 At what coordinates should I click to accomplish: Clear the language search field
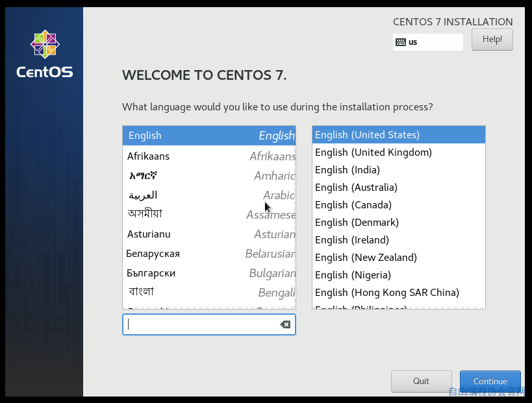(285, 324)
